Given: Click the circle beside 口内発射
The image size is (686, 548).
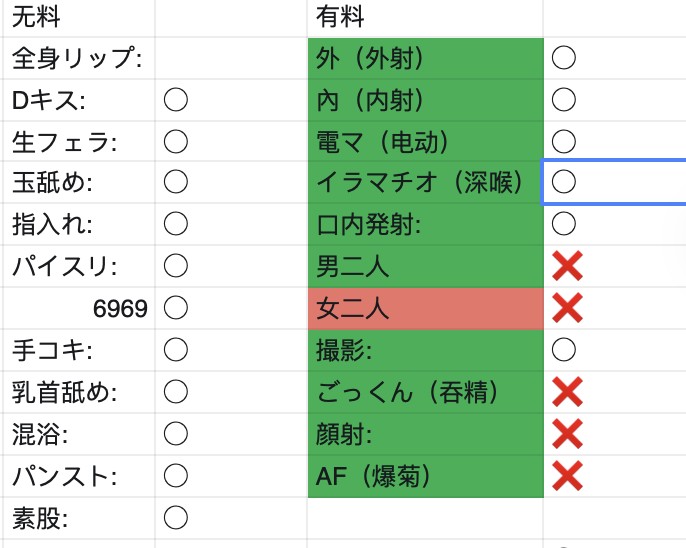Looking at the screenshot, I should click(564, 223).
